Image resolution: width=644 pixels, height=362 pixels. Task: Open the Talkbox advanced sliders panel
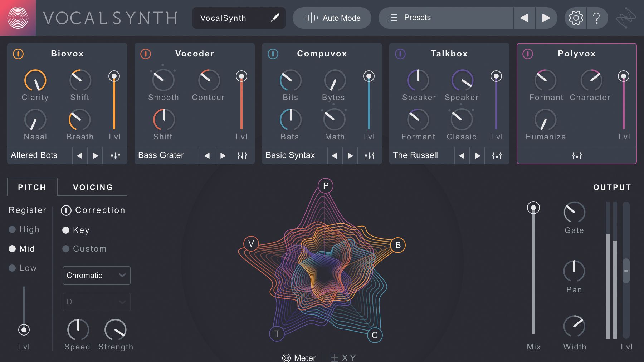coord(497,155)
